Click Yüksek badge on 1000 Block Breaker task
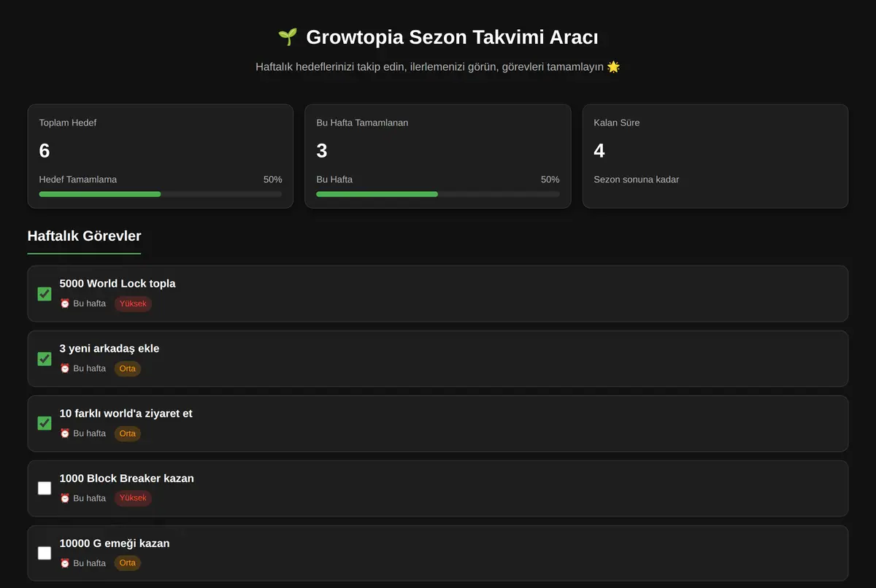Screen dimensions: 876x588 [x=133, y=498]
